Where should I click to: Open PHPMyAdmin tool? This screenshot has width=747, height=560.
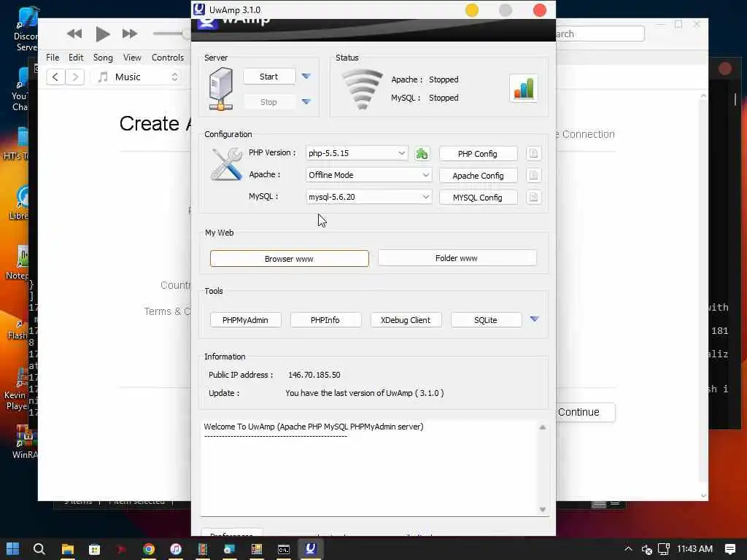(245, 320)
